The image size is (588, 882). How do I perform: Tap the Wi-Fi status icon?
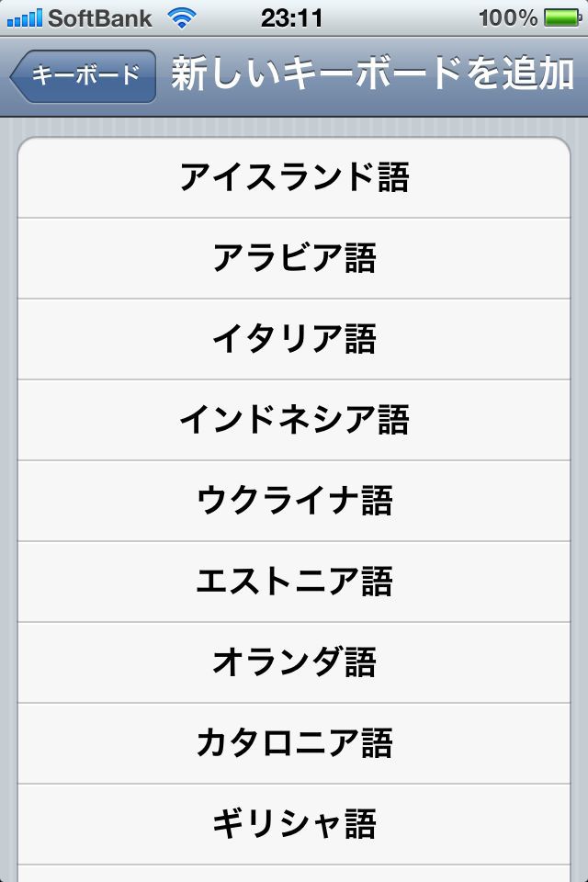181,18
